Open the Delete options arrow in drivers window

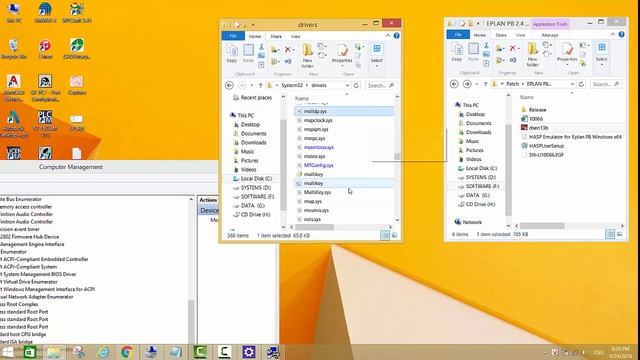(x=294, y=50)
